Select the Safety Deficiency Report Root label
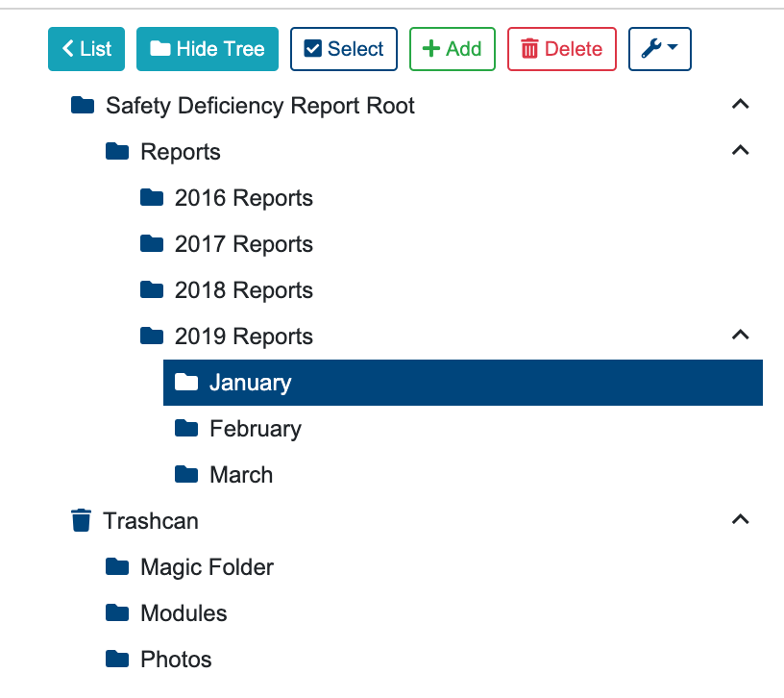This screenshot has width=784, height=698. (260, 106)
